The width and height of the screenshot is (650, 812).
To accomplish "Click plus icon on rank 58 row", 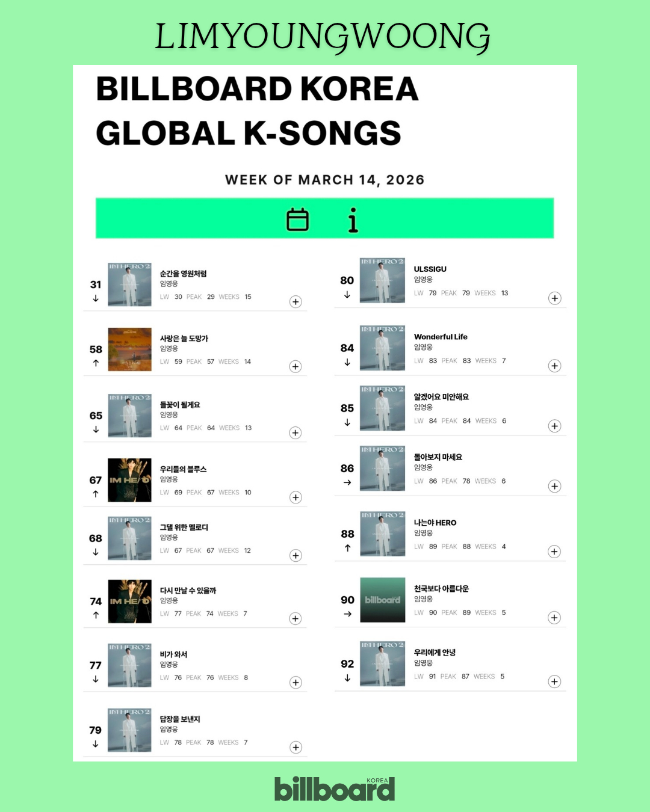I will (296, 367).
